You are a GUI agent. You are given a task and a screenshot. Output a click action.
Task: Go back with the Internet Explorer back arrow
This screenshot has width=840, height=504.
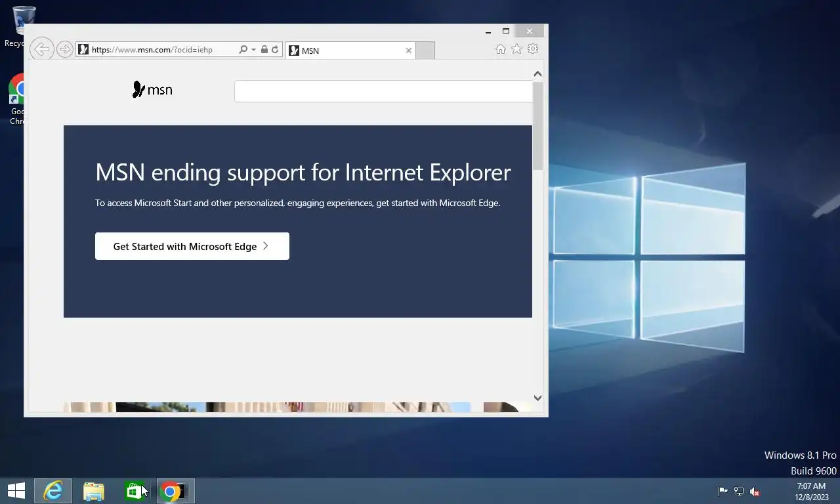pyautogui.click(x=41, y=49)
